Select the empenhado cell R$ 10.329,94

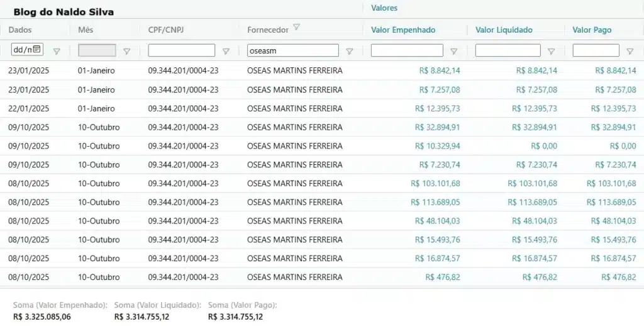(438, 146)
